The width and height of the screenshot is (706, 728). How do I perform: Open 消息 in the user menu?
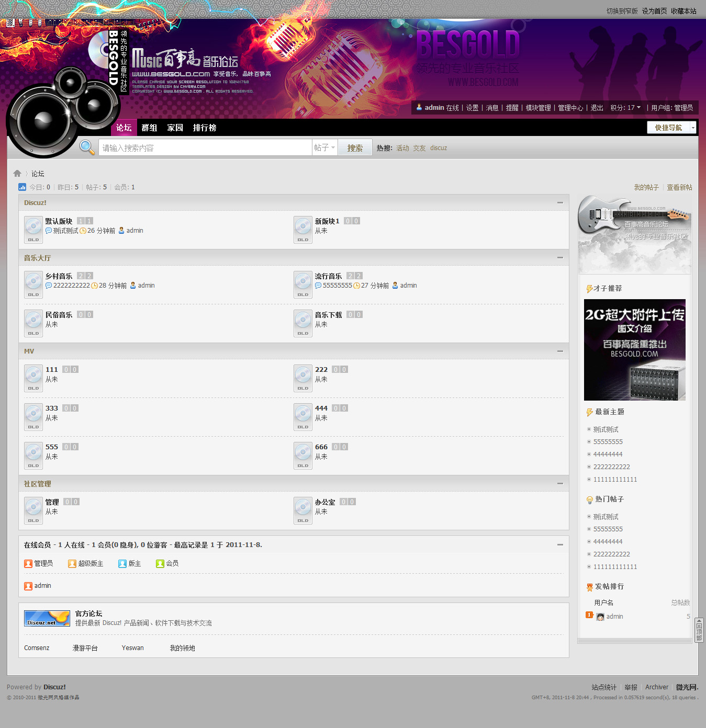492,108
